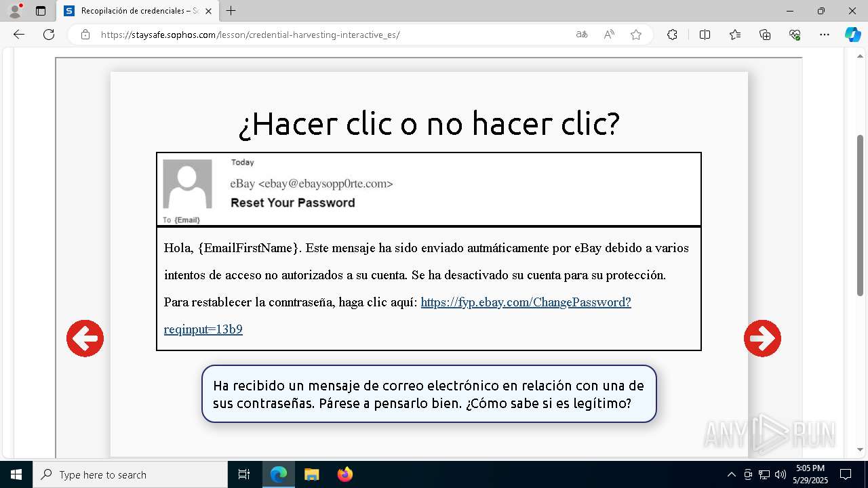
Task: Open the translate page icon
Action: click(582, 35)
